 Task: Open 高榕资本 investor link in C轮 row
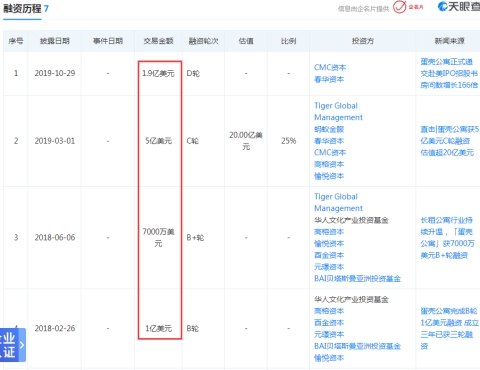click(329, 164)
